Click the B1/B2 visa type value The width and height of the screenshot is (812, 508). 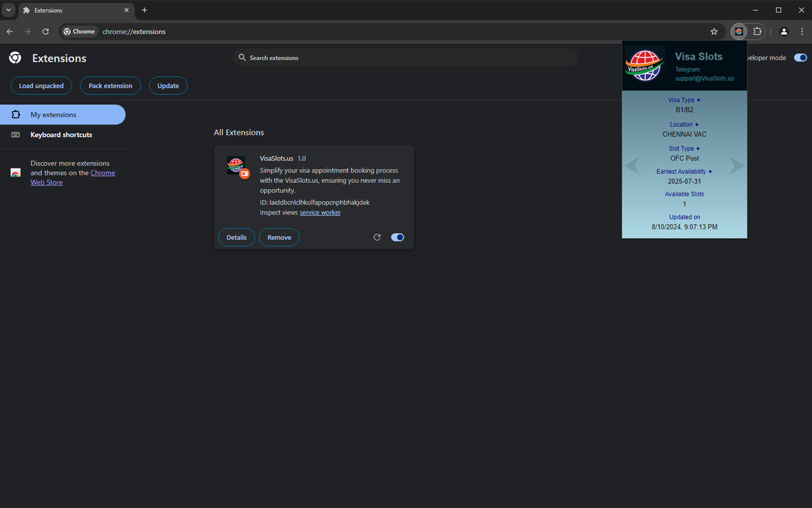click(x=684, y=110)
